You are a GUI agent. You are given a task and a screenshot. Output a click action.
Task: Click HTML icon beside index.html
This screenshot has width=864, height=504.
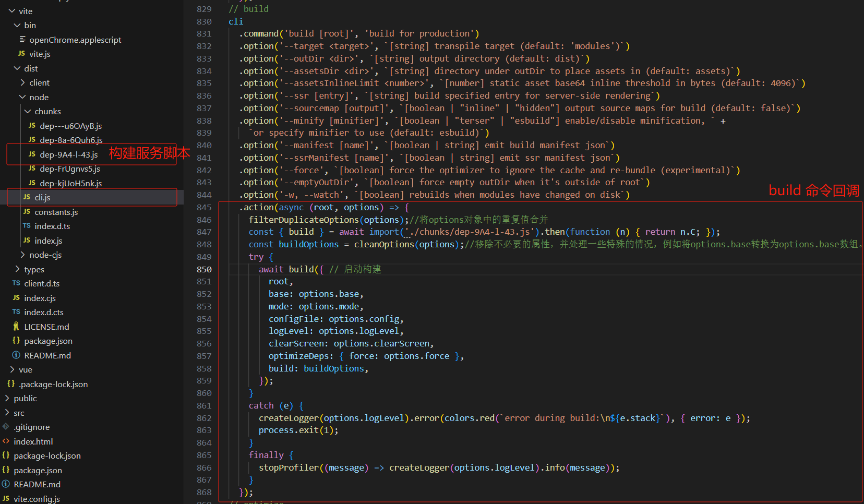[6, 441]
